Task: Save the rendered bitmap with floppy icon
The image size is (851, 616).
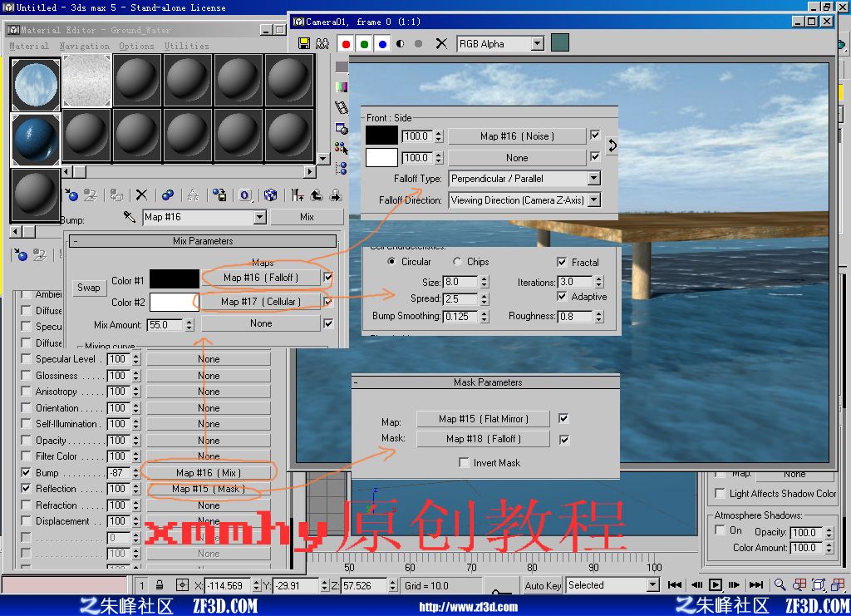Action: [304, 43]
